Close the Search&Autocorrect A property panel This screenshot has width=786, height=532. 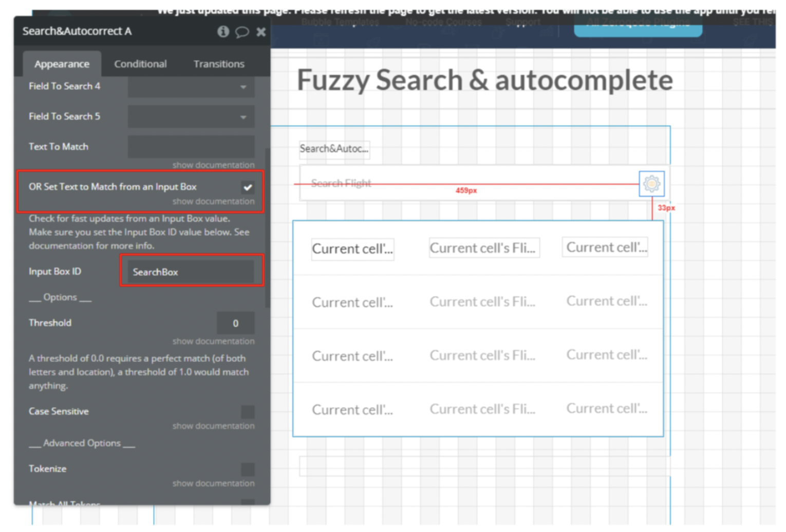pyautogui.click(x=261, y=32)
